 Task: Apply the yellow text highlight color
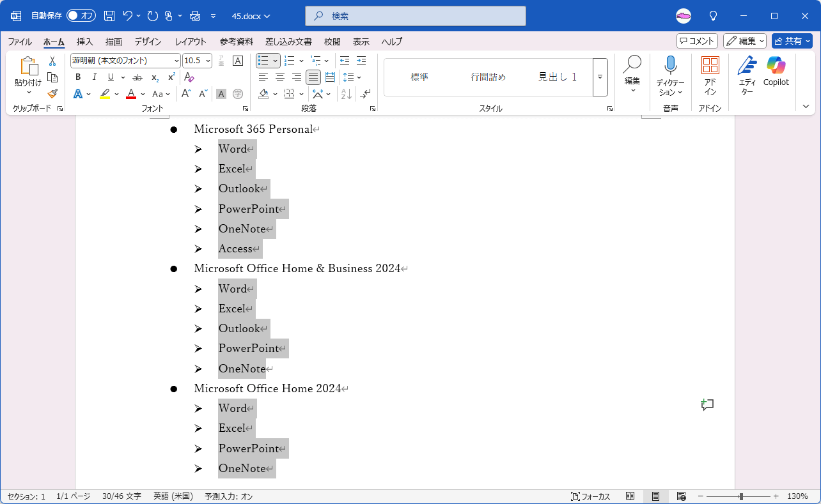[105, 94]
